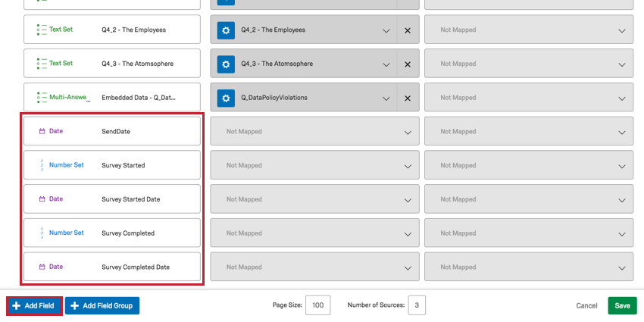The width and height of the screenshot is (644, 322).
Task: Click gear icon for Q4_3 - The Atomsophere
Action: pyautogui.click(x=226, y=64)
